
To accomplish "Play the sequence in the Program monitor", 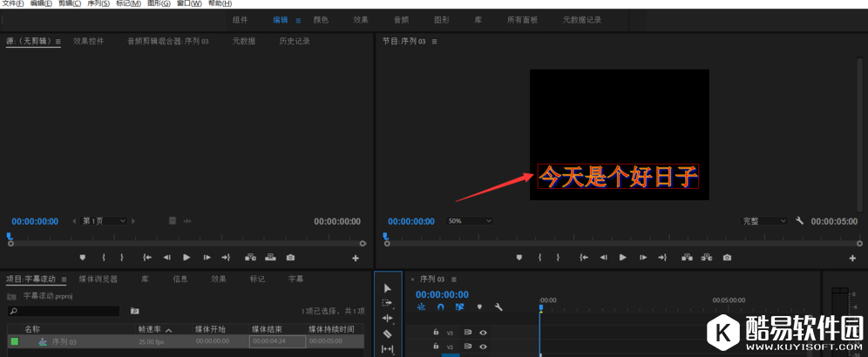I will tap(622, 258).
